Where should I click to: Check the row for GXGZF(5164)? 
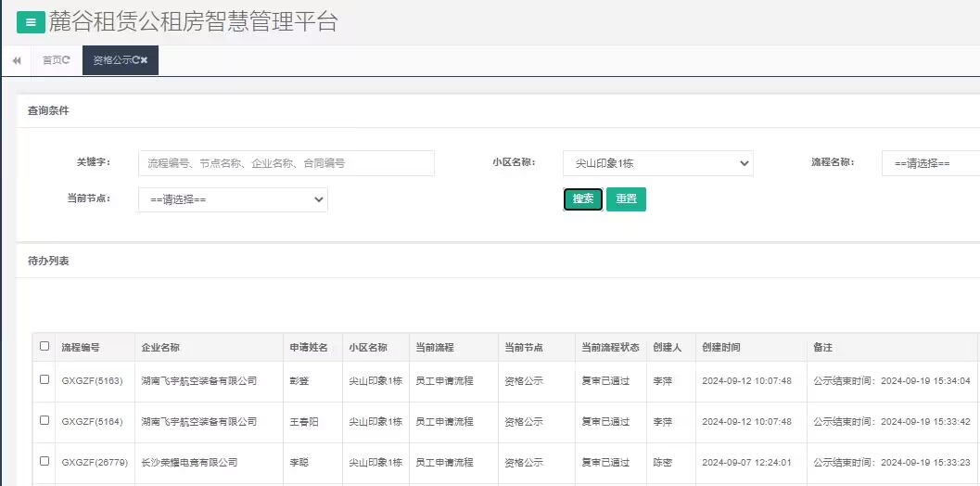[45, 420]
